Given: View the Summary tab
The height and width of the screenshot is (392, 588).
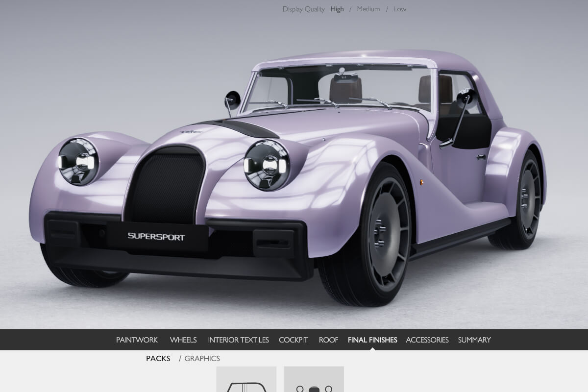Looking at the screenshot, I should click(x=474, y=340).
